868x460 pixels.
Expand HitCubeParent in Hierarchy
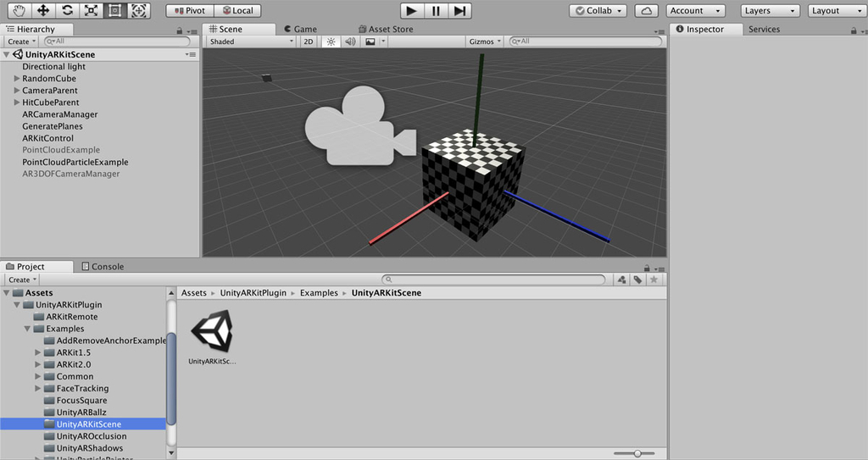[x=17, y=103]
